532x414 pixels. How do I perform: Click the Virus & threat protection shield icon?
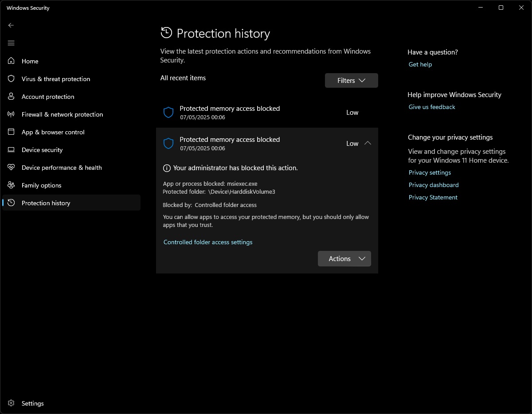point(12,79)
